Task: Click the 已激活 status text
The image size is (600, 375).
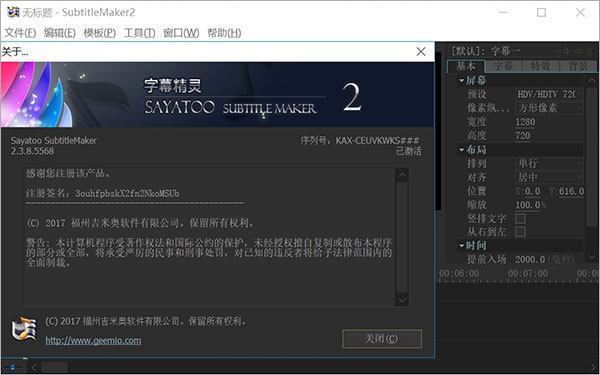Action: (x=409, y=152)
